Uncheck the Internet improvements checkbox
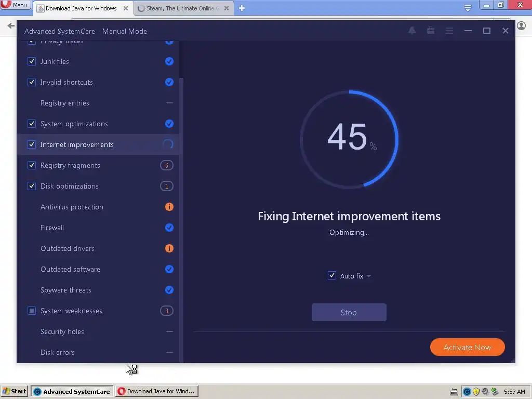Screen dimensions: 532x399 pyautogui.click(x=32, y=144)
